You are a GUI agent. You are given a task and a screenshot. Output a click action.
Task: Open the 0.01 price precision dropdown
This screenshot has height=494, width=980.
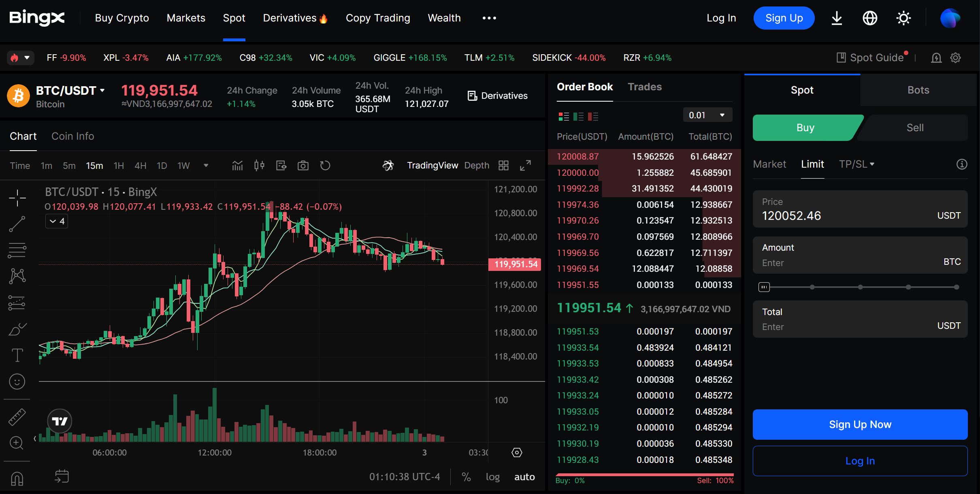pyautogui.click(x=707, y=115)
